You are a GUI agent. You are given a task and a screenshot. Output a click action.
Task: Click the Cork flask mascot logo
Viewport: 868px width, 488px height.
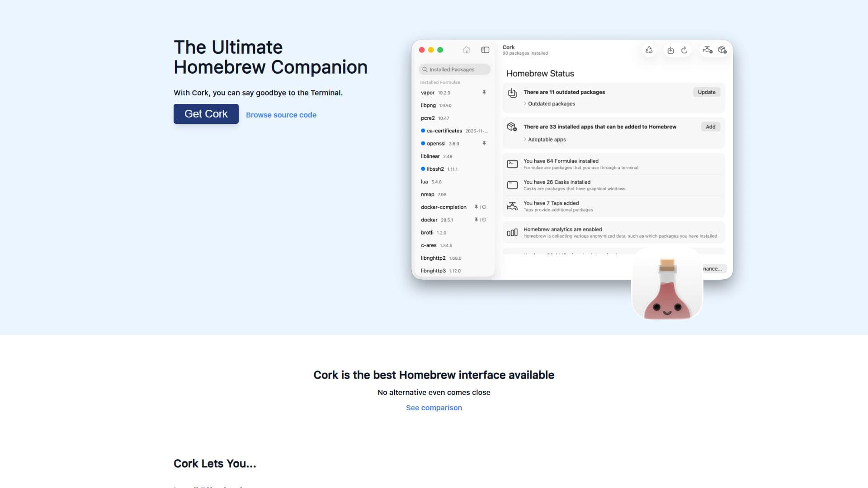coord(667,284)
